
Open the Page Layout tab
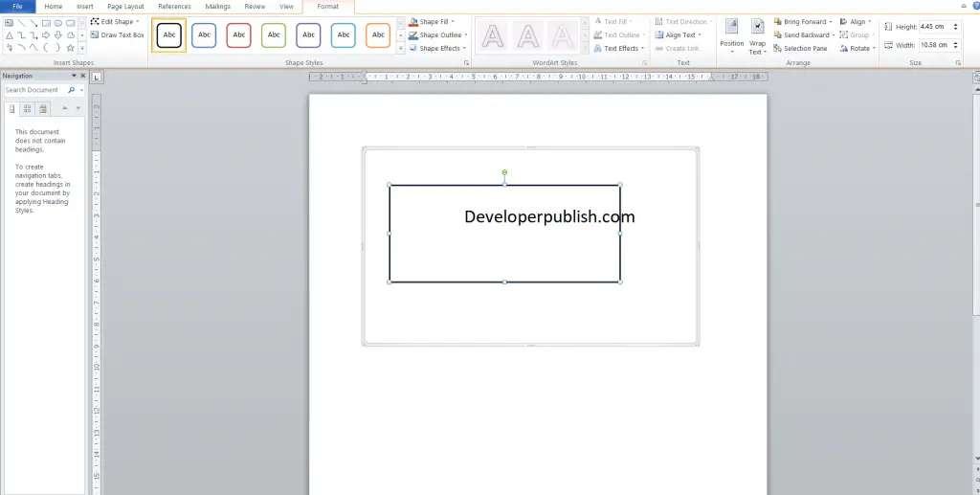125,7
